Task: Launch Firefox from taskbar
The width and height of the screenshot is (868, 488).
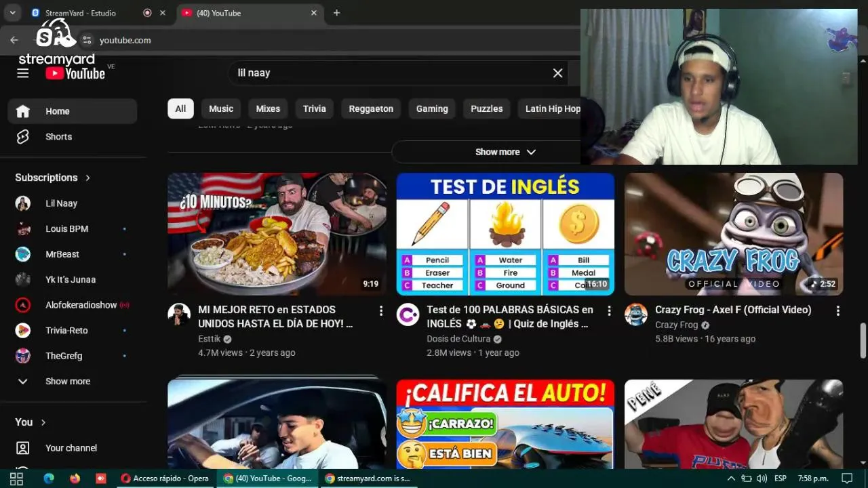Action: (x=75, y=479)
